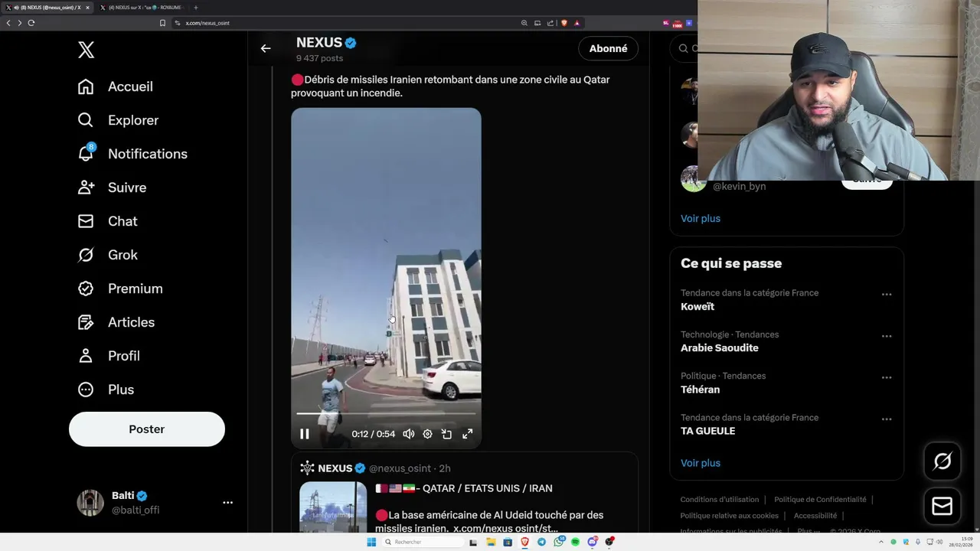Viewport: 980px width, 551px height.
Task: Mute the video with the volume icon
Action: pos(409,434)
